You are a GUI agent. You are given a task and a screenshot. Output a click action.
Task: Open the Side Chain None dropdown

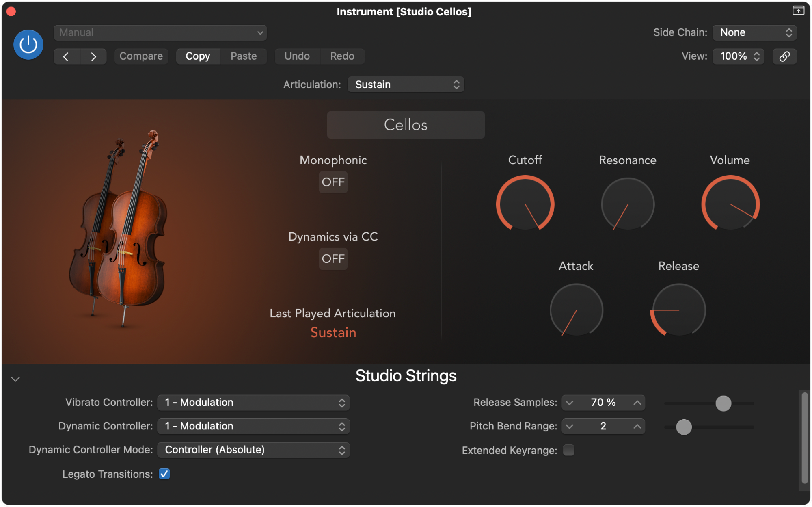754,33
